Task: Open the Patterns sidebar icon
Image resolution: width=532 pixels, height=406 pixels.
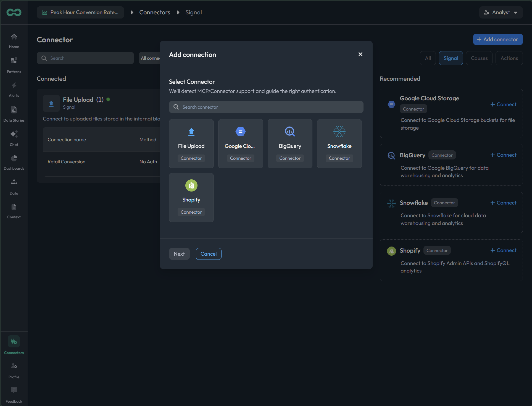Action: tap(14, 65)
